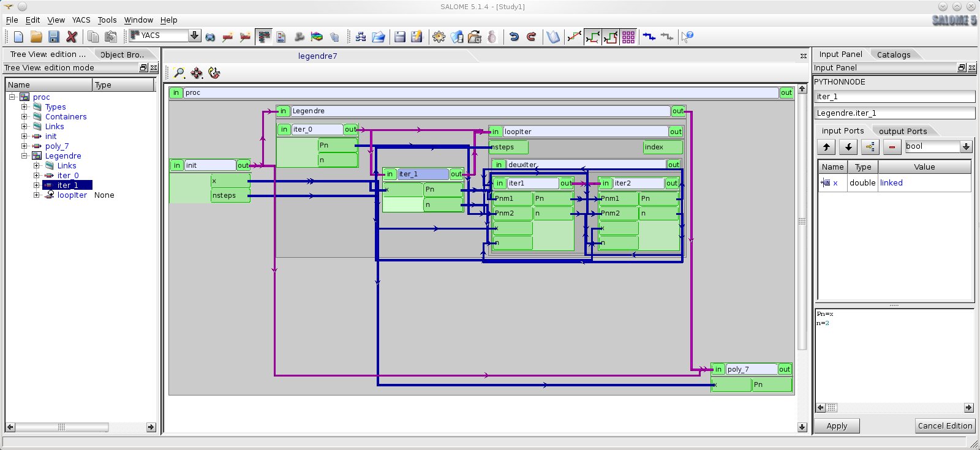Viewport: 980px width, 450px height.
Task: Click the graph view vertical scrollbar
Action: tap(802, 222)
